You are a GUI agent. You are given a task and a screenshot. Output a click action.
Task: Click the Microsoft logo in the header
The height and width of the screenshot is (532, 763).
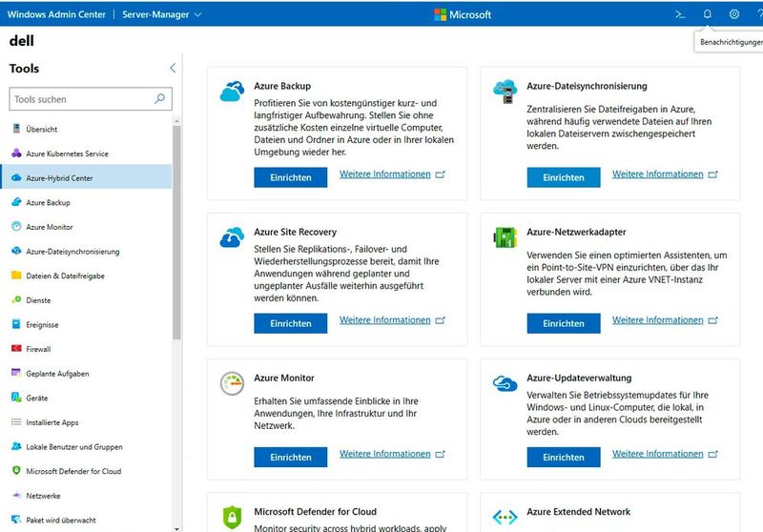[x=463, y=14]
